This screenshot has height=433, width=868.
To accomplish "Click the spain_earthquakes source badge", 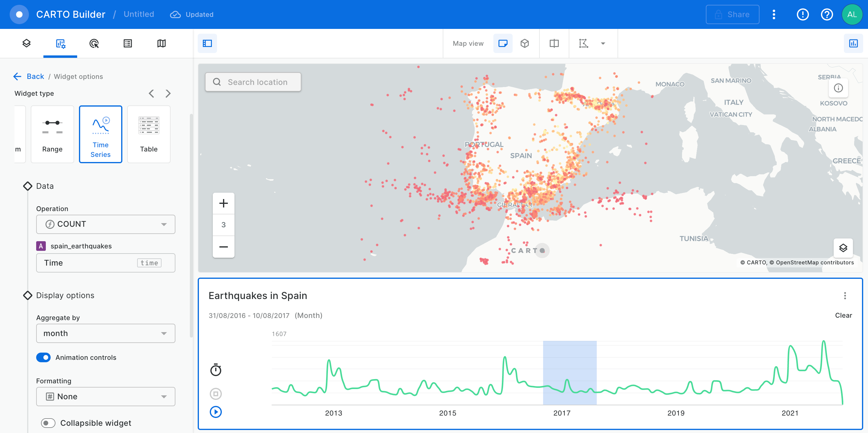I will click(x=41, y=246).
